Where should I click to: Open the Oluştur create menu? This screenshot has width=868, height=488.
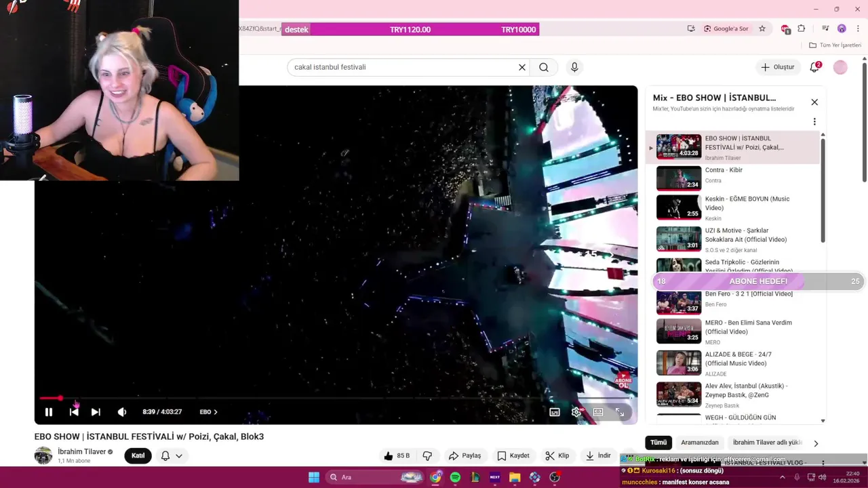tap(778, 67)
